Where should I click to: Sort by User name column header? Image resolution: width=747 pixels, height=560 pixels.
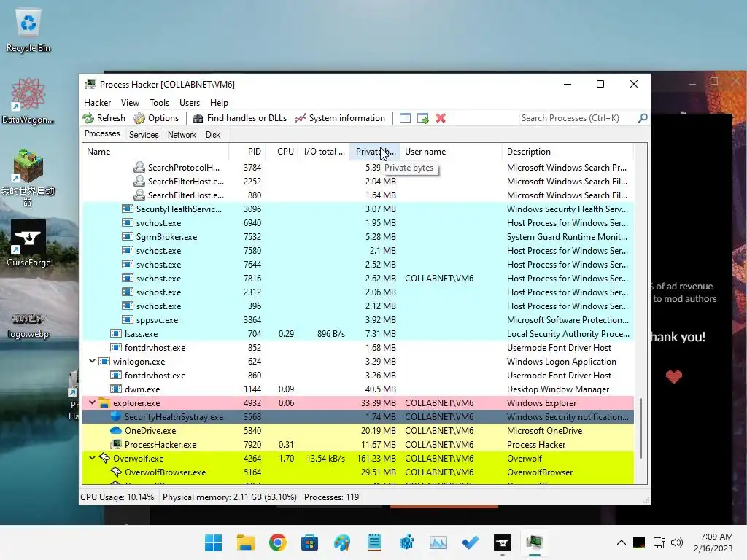(x=451, y=152)
